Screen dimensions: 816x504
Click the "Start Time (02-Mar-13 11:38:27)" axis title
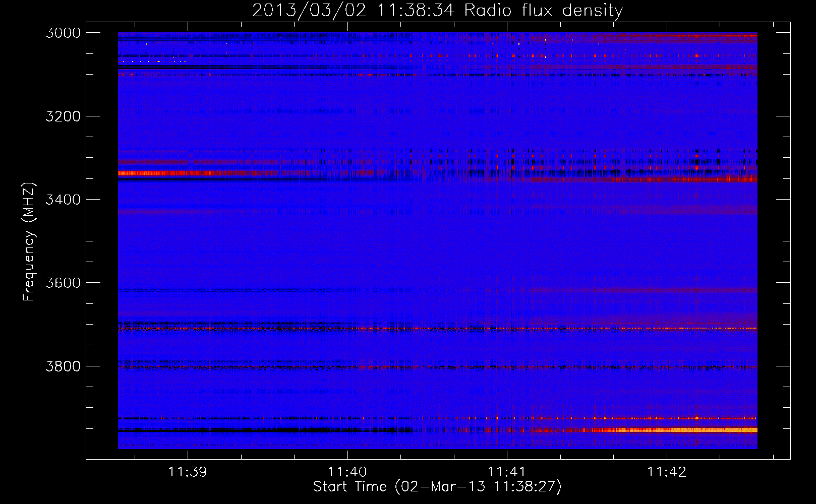pyautogui.click(x=437, y=487)
